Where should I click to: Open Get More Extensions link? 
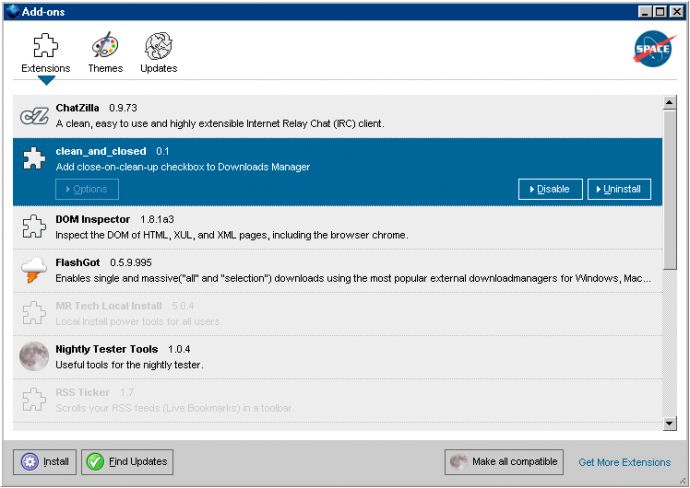(624, 462)
